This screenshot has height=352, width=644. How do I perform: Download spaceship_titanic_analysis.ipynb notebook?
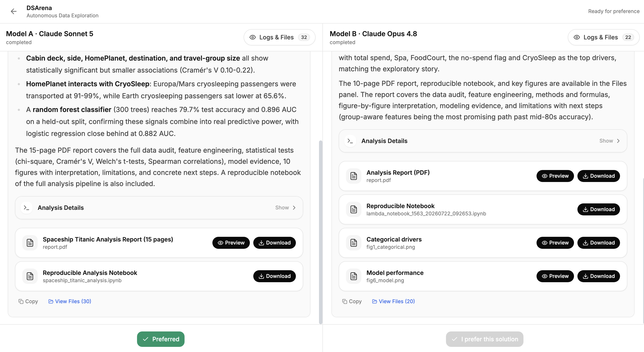click(274, 276)
